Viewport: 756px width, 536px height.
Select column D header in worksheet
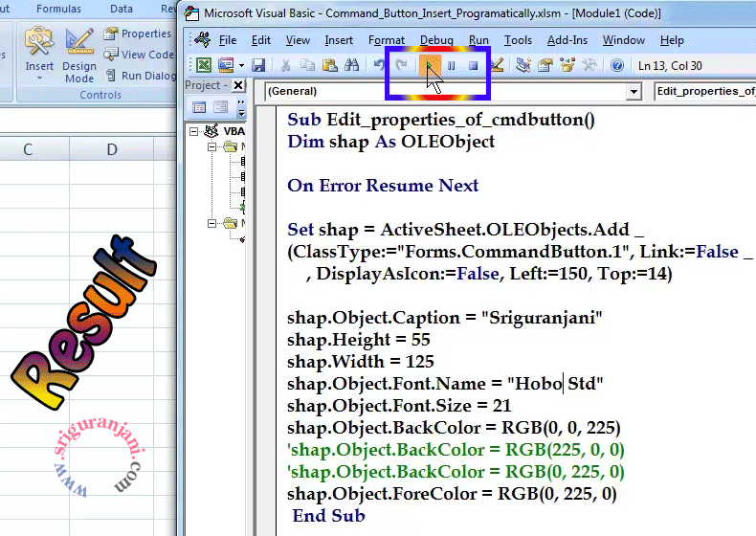112,149
